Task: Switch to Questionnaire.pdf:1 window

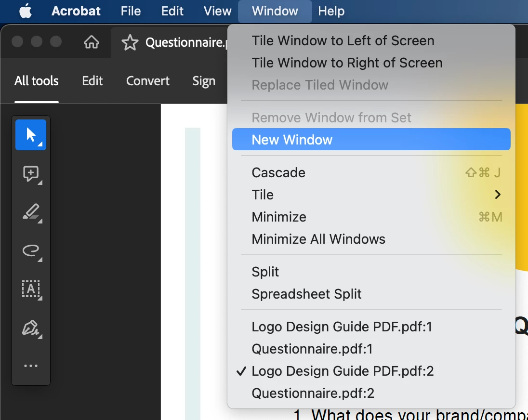Action: pyautogui.click(x=371, y=349)
